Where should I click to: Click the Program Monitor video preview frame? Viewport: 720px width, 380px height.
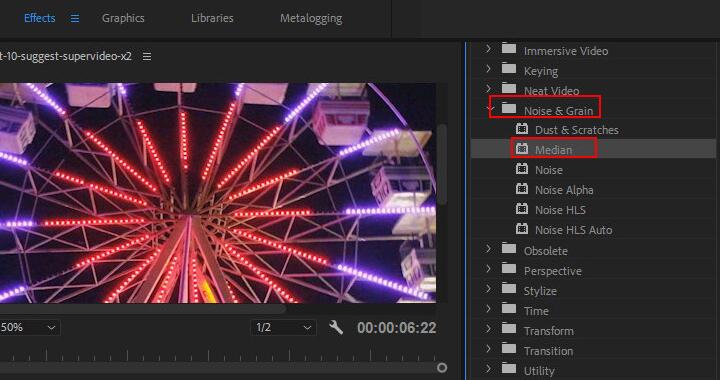click(218, 193)
